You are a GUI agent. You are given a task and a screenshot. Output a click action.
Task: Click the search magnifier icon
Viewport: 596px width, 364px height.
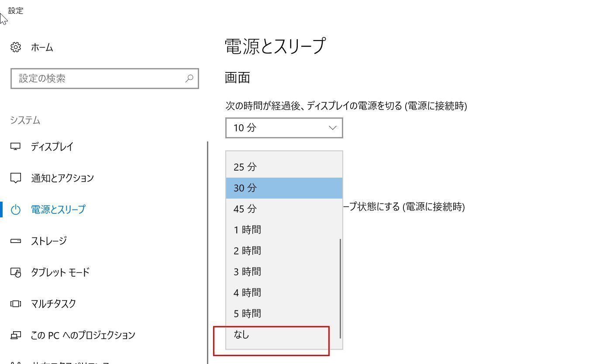pyautogui.click(x=189, y=79)
